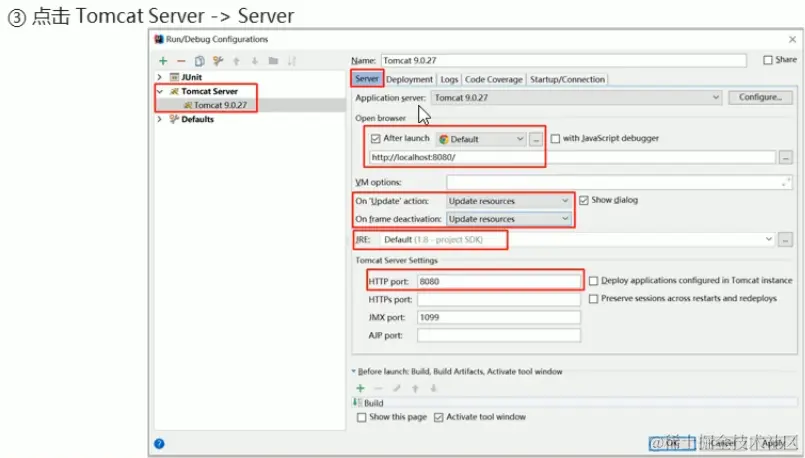The height and width of the screenshot is (458, 805).
Task: Click the Cancel button
Action: point(723,443)
